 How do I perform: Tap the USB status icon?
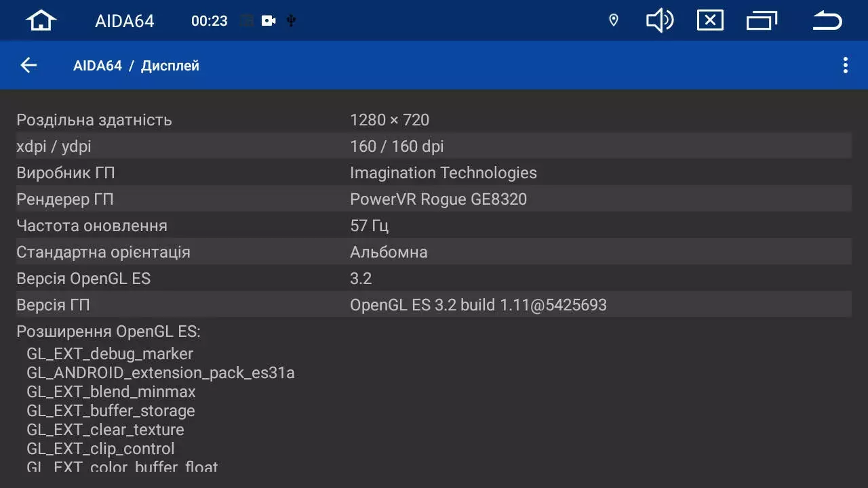coord(291,21)
